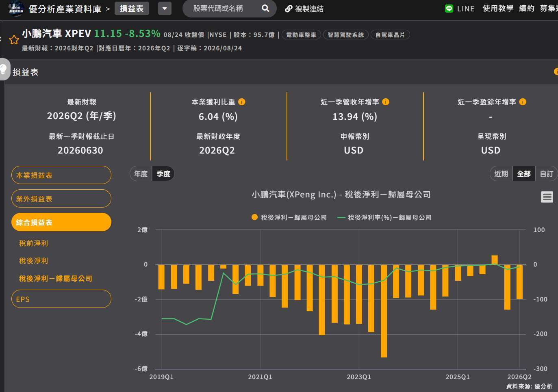Image resolution: width=558 pixels, height=392 pixels.
Task: Click the tallest negative bar near 2023Q3
Action: point(384,311)
